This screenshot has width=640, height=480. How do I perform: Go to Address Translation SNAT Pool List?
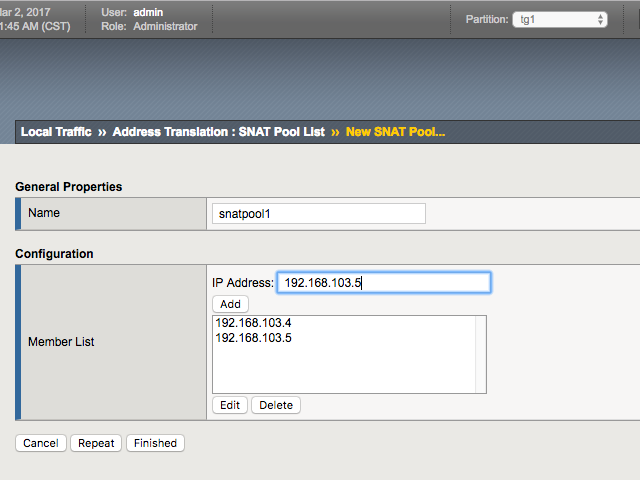coord(218,132)
